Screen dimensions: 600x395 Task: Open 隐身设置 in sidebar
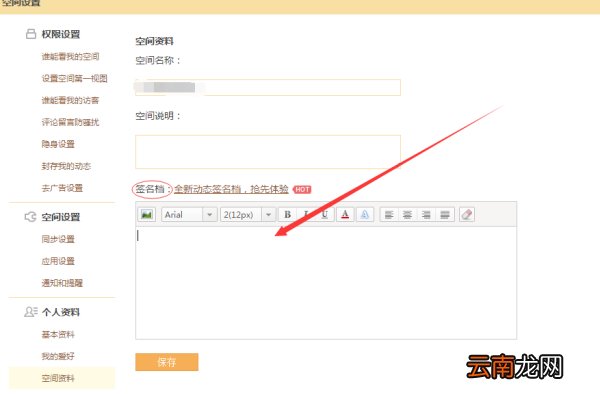(x=58, y=144)
